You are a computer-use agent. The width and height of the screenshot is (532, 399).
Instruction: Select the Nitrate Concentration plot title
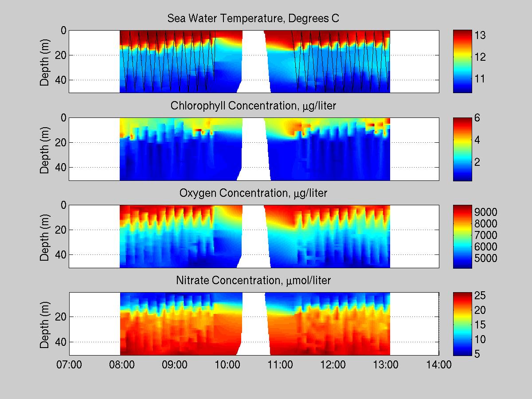[253, 281]
